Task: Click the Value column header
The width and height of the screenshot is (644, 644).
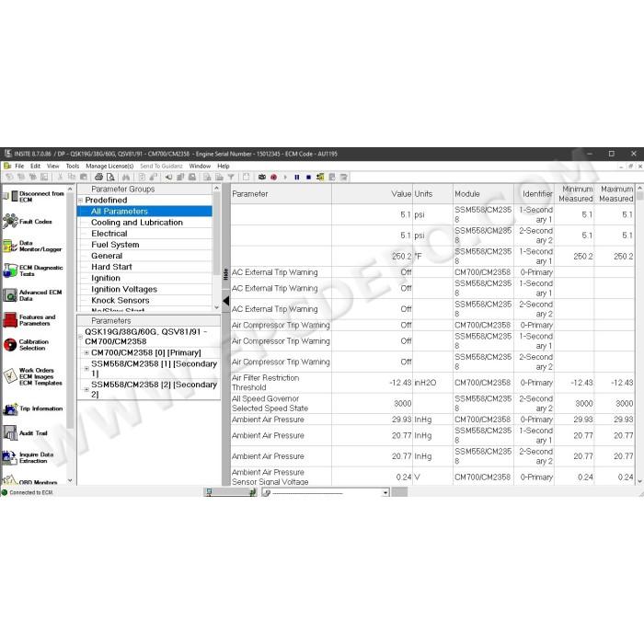Action: pos(372,194)
